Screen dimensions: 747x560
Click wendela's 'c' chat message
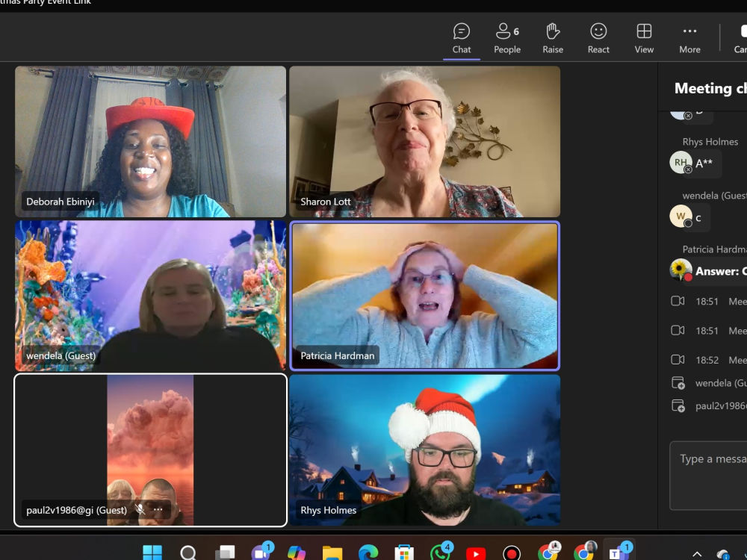(698, 217)
